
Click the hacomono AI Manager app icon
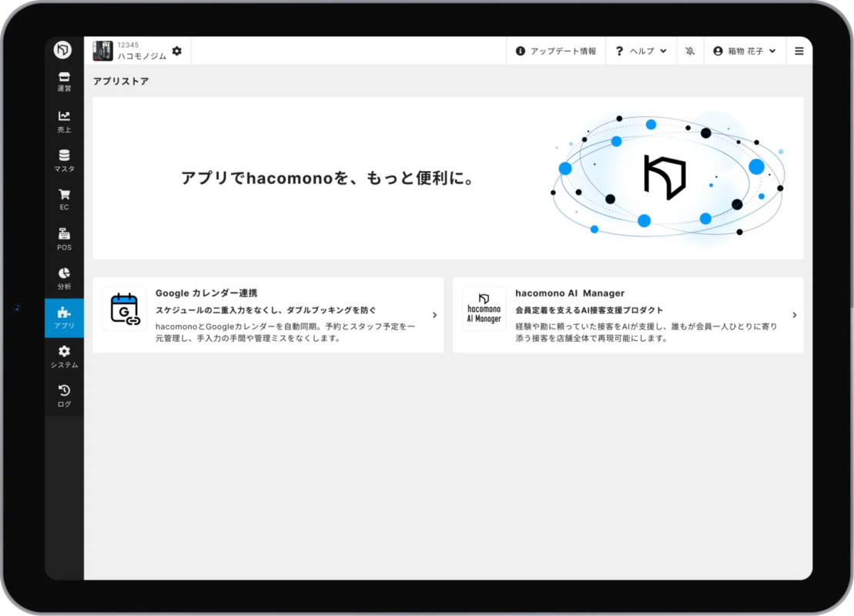point(484,309)
